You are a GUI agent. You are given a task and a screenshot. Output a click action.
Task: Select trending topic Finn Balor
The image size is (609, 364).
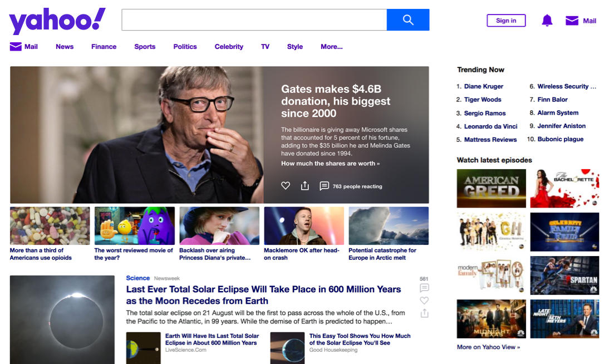[x=552, y=100]
